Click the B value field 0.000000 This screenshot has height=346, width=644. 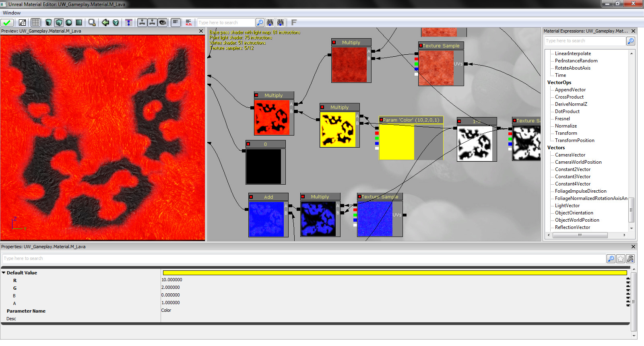(x=393, y=295)
